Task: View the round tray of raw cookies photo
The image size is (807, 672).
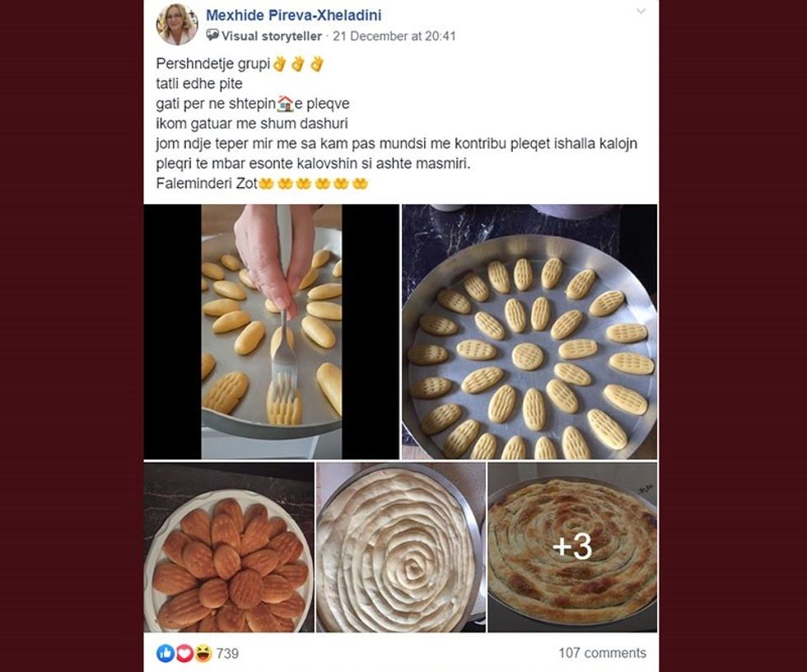Action: (x=527, y=334)
